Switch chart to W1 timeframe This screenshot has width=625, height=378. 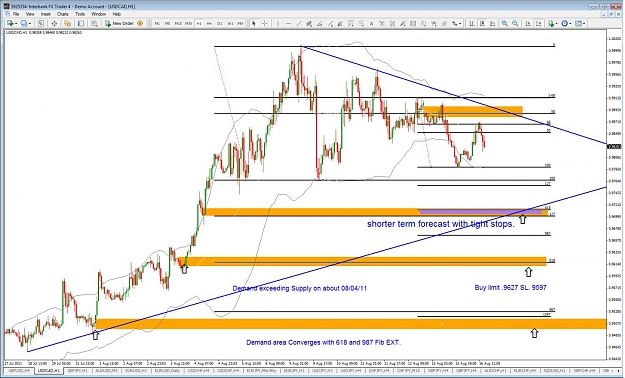coord(230,24)
